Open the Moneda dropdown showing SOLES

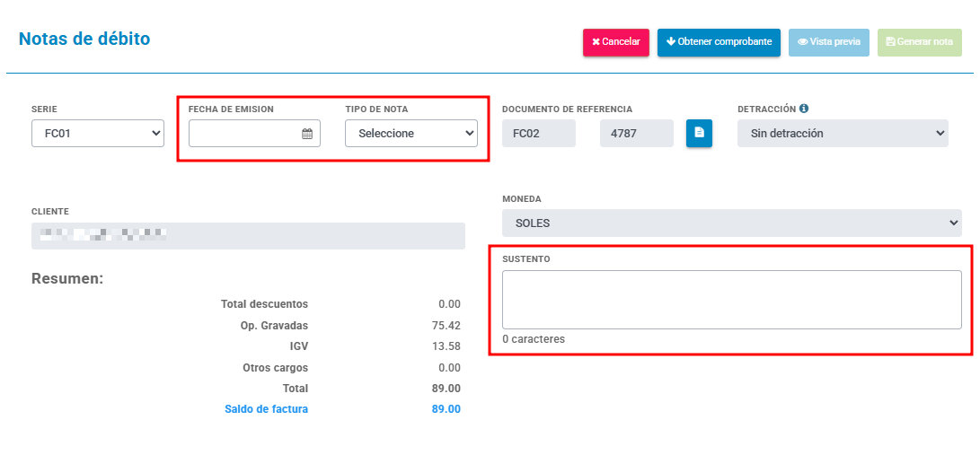click(x=732, y=223)
